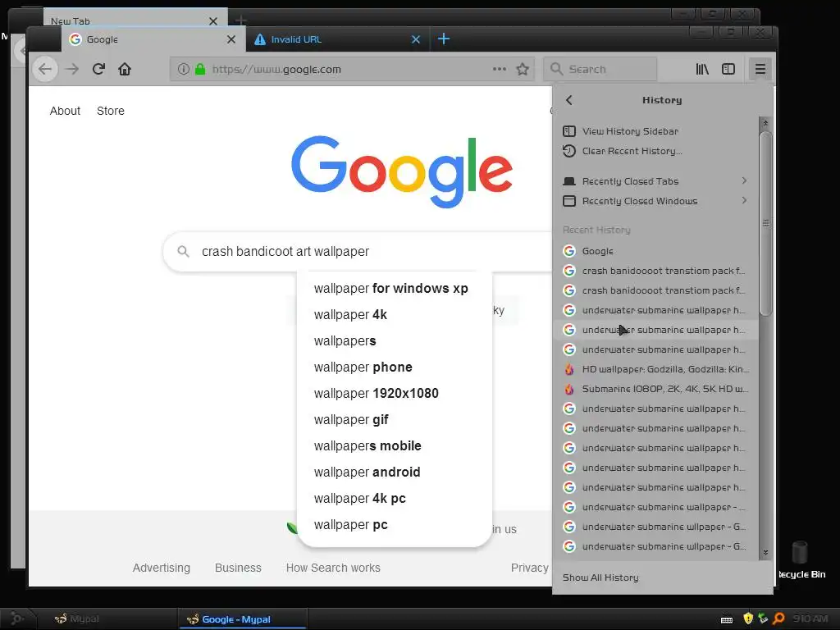The width and height of the screenshot is (840, 630).
Task: Select suggestion wallpaper pc
Action: pos(395,524)
